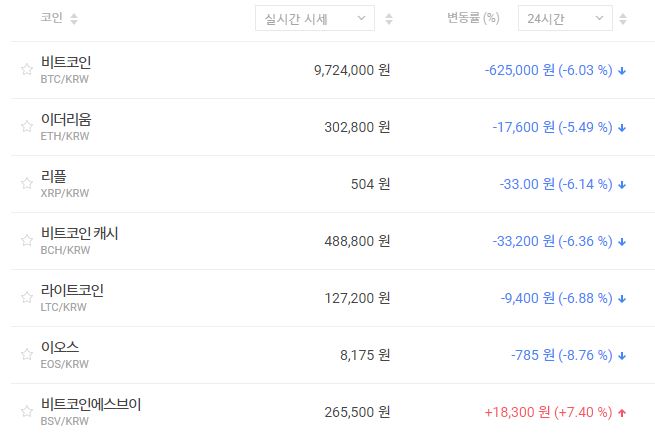This screenshot has width=655, height=435.
Task: Favorite the 비트코인 BTC/KRW star
Action: coord(27,70)
